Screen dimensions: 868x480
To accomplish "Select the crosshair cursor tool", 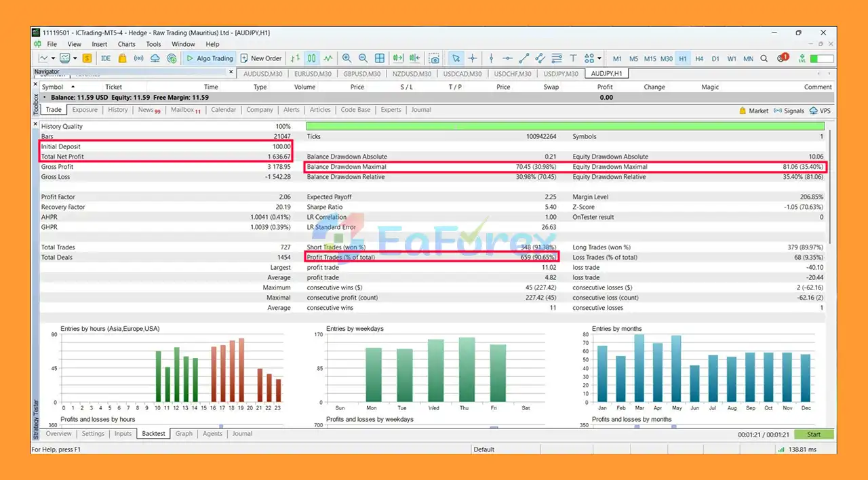I will click(473, 58).
